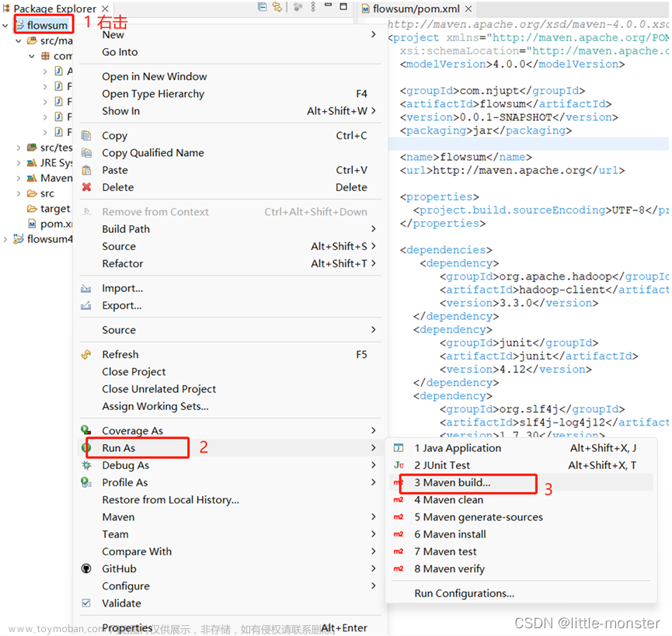The image size is (672, 636).
Task: Choose 4 Maven clean
Action: tap(521, 500)
